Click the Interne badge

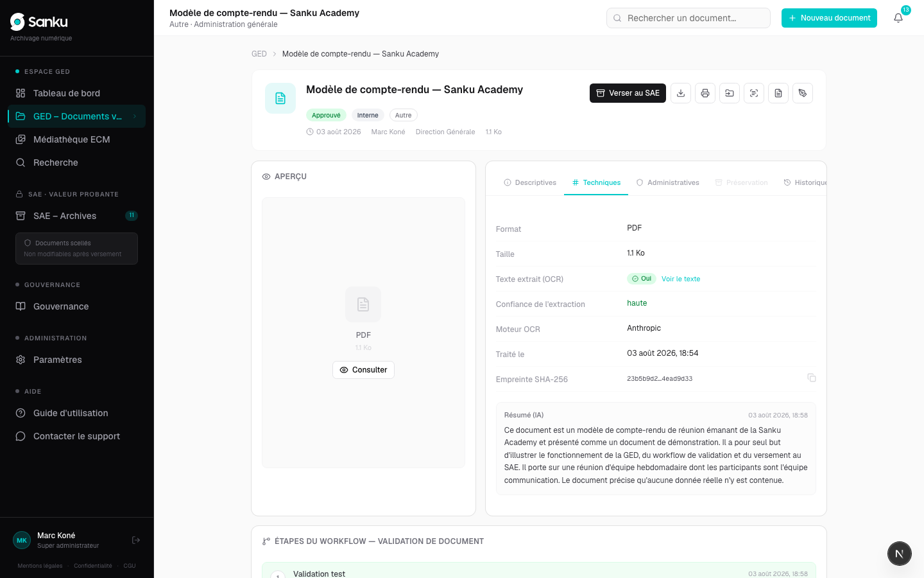coord(368,115)
